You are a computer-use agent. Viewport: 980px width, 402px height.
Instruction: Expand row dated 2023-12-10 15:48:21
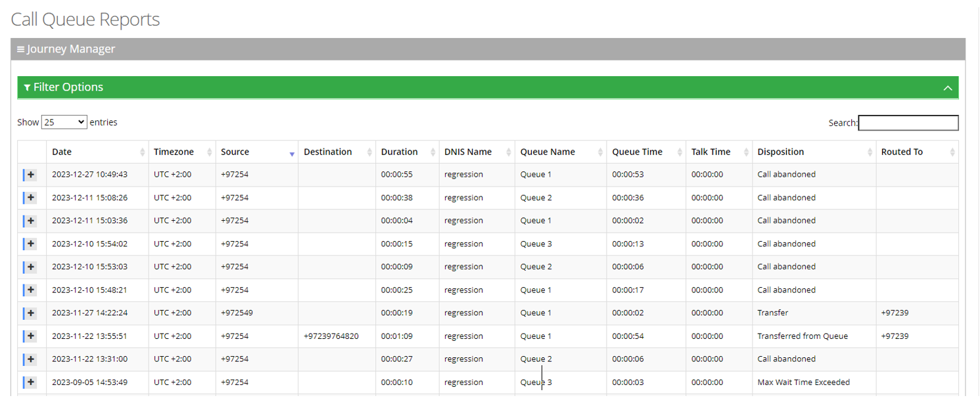(x=31, y=290)
